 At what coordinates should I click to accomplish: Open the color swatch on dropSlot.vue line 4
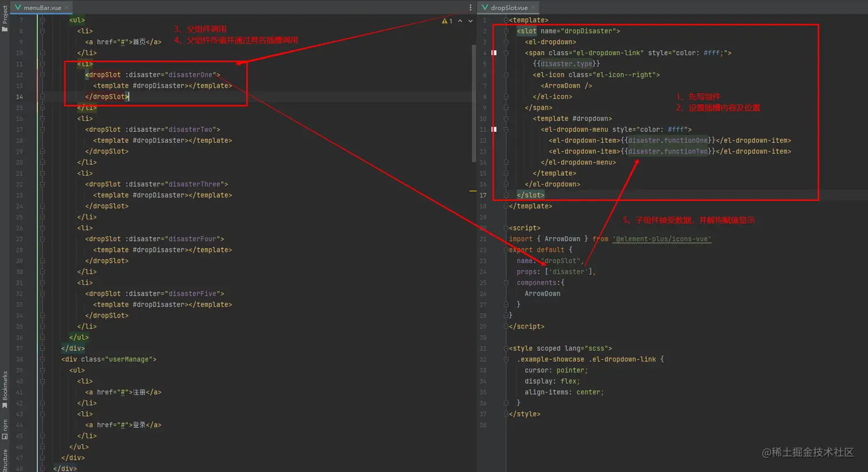coord(494,53)
